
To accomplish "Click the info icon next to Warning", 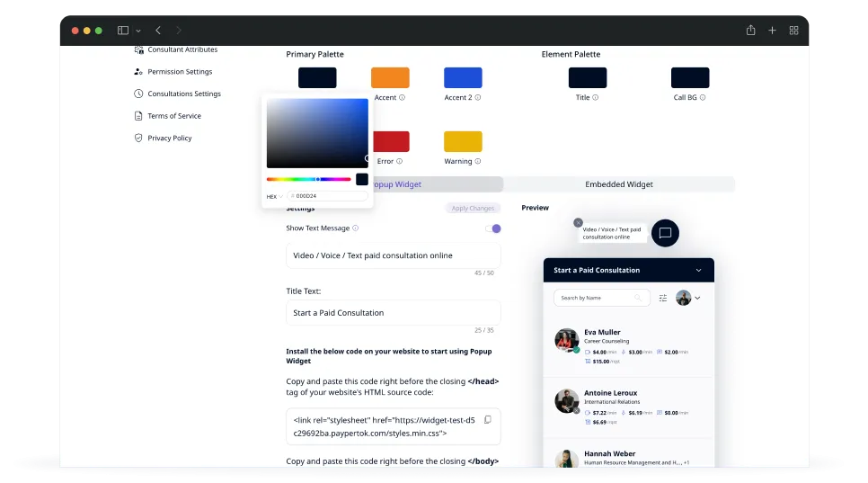I will point(478,161).
